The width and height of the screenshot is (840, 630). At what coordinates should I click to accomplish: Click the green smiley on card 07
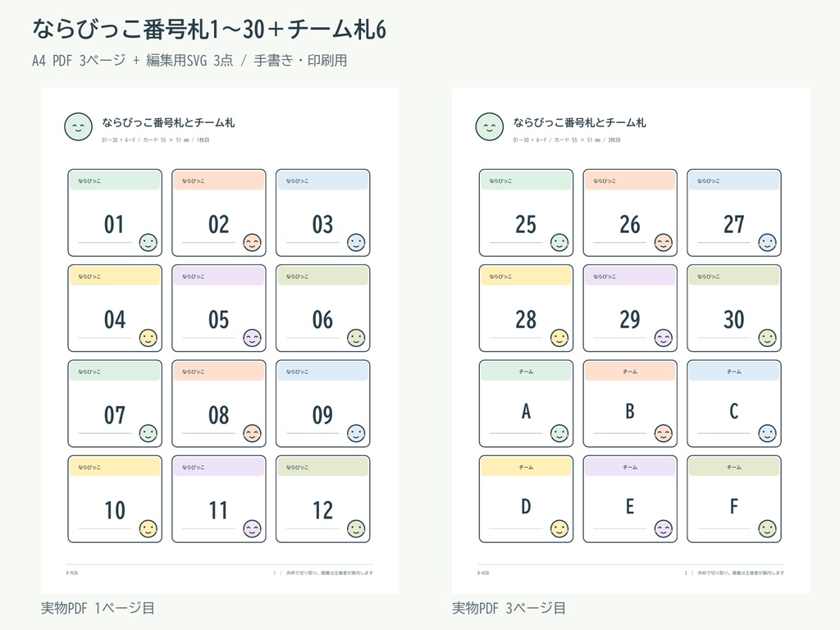coord(148,433)
